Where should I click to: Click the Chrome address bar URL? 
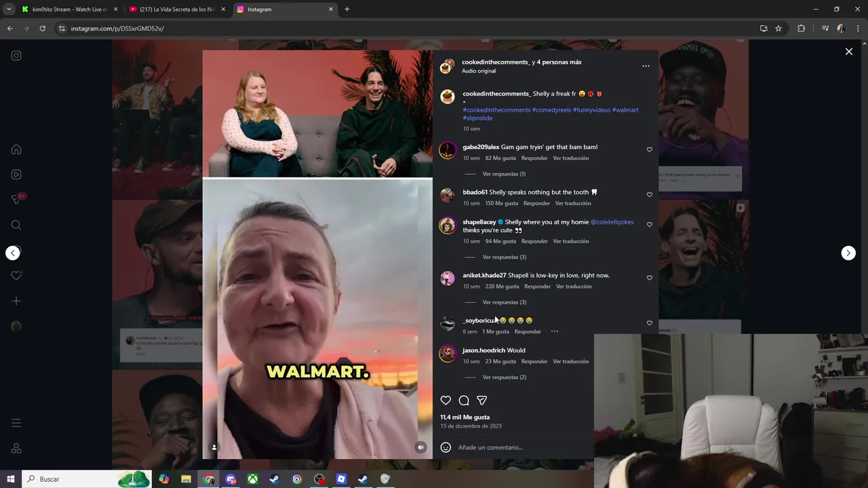tap(117, 28)
